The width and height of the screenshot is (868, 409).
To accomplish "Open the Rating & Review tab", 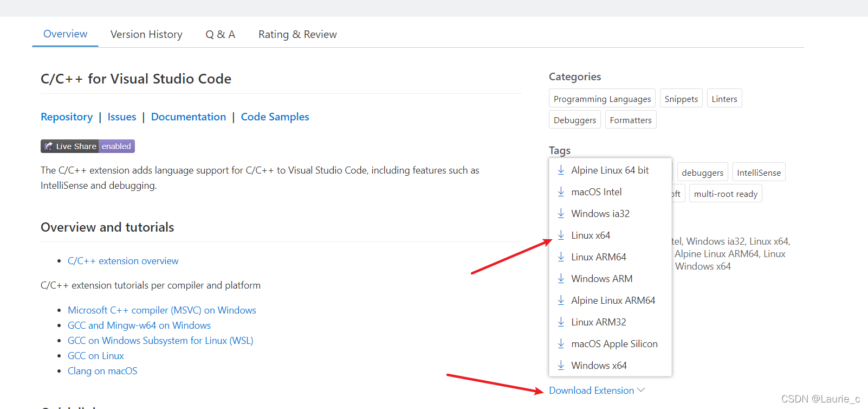I will [297, 35].
